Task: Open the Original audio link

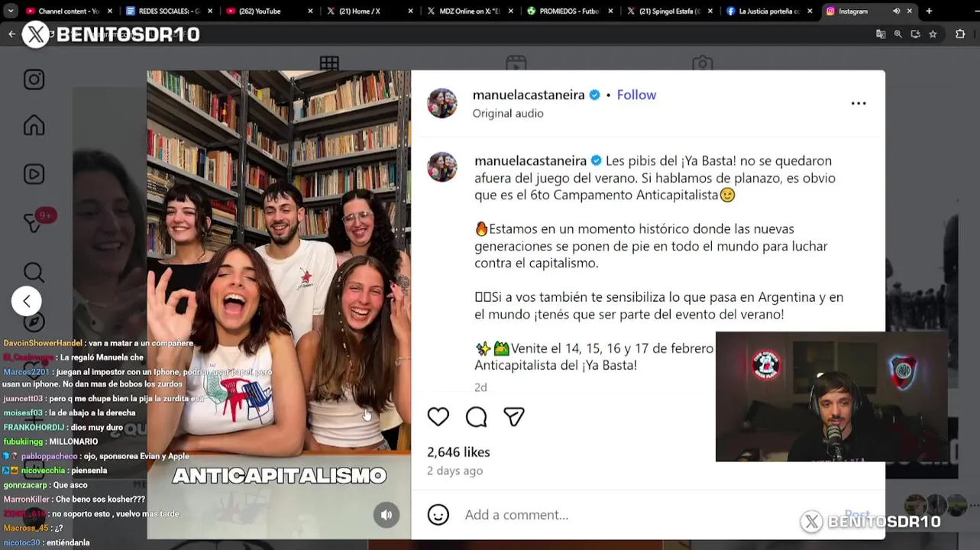Action: (508, 113)
